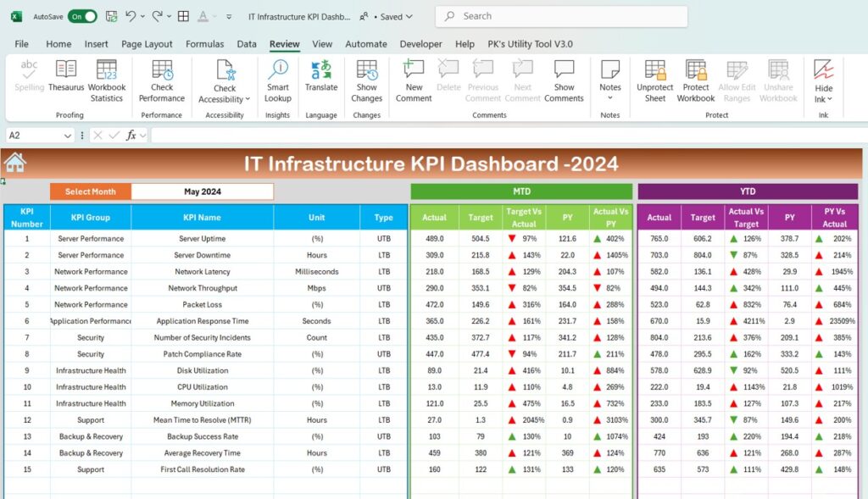Select the CPU Utilization cell
Screen dimensions: 868x499
tap(202, 386)
